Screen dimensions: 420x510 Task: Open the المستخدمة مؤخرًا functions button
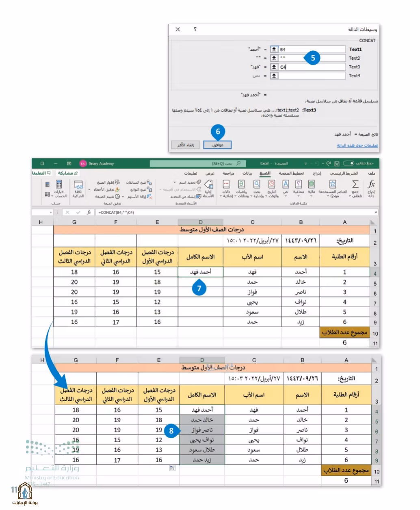tap(333, 189)
